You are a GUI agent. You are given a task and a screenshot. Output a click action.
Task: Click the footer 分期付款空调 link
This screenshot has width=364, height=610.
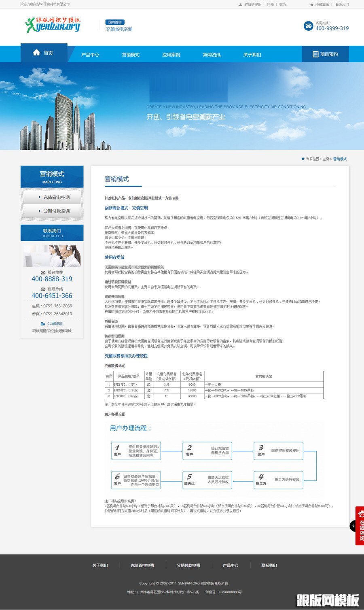pyautogui.click(x=188, y=565)
